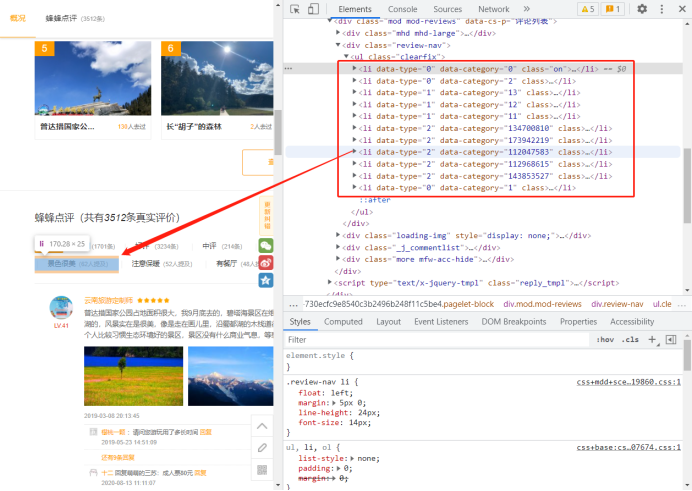Expand li with data-category="0" class="on"

pyautogui.click(x=354, y=68)
